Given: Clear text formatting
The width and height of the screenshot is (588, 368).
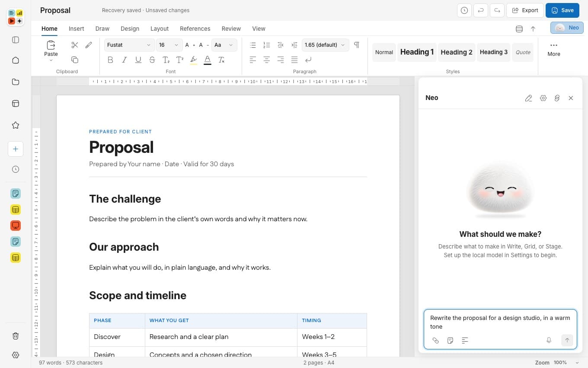Looking at the screenshot, I should click(x=221, y=60).
